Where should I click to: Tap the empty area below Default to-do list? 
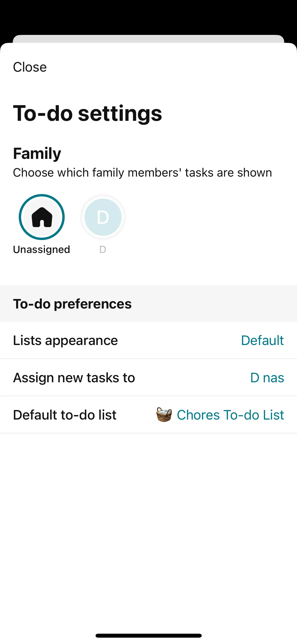click(148, 516)
